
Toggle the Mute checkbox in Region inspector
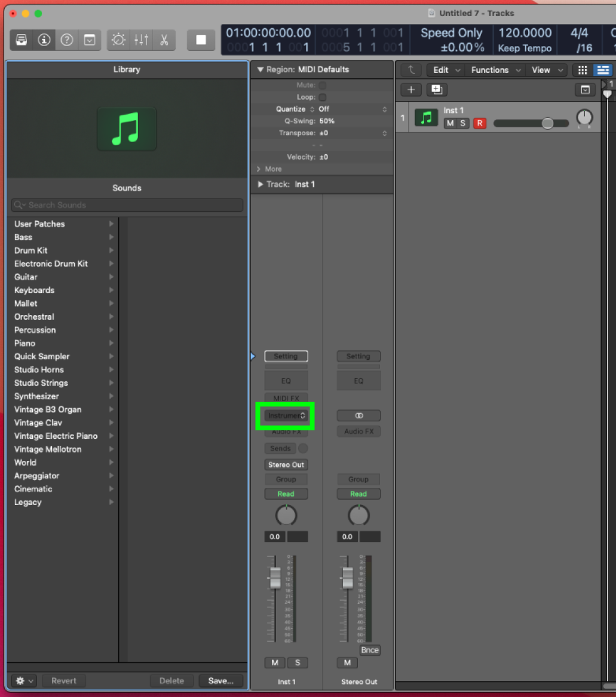[323, 85]
